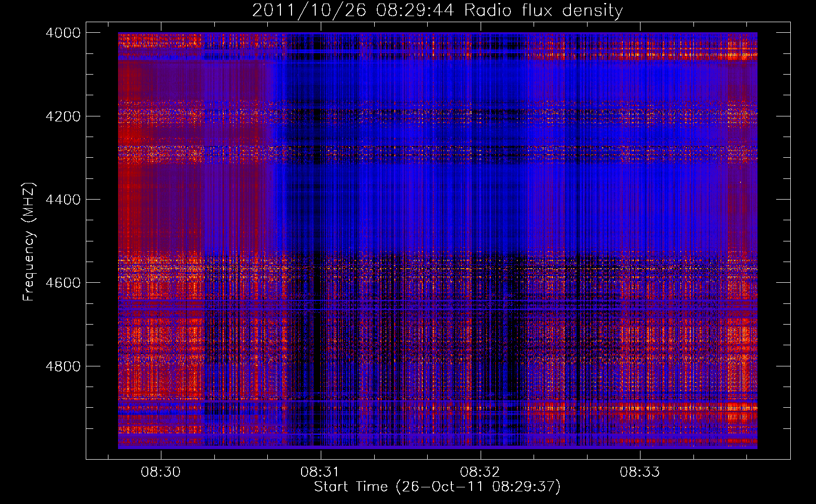The width and height of the screenshot is (816, 504).
Task: Click the '4800' frequency axis label
Action: pyautogui.click(x=63, y=366)
